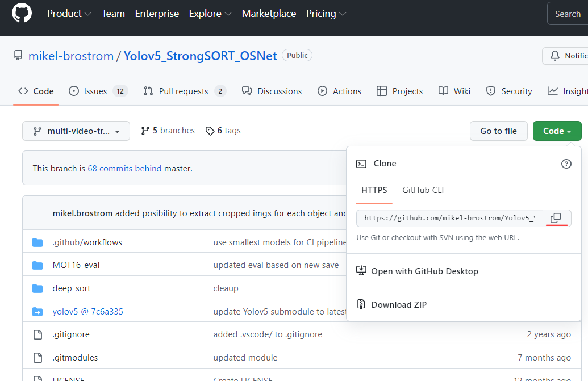Screen dimensions: 588x381
Task: Open the MOT16_eval folder
Action: 76,265
